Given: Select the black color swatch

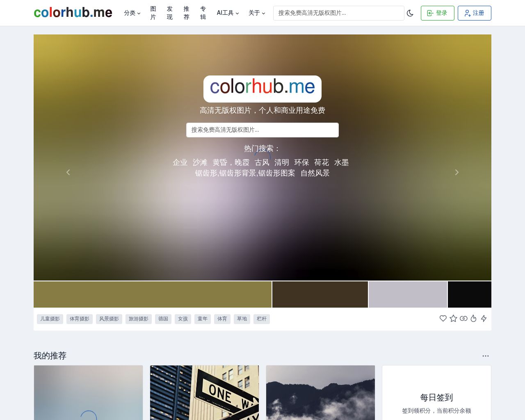Looking at the screenshot, I should click(x=470, y=294).
